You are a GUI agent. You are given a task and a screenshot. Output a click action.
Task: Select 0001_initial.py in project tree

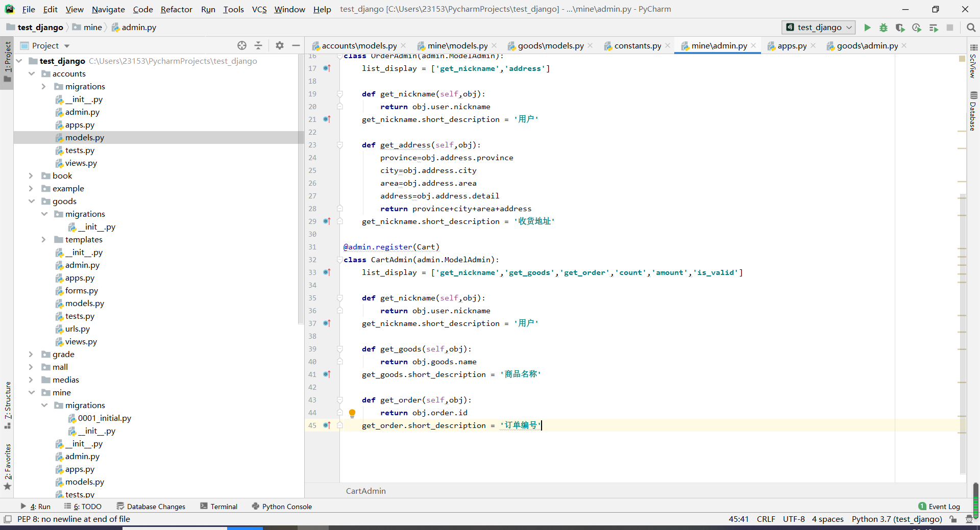click(x=104, y=418)
